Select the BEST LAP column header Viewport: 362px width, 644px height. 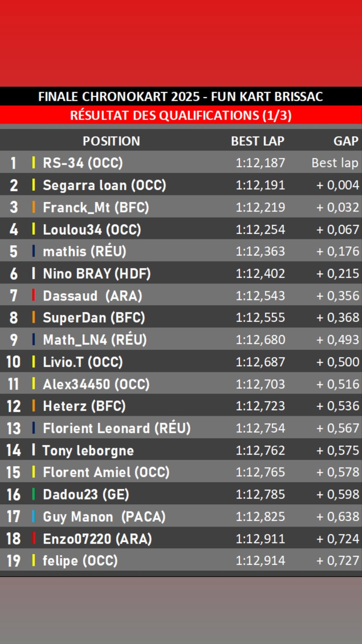(257, 141)
